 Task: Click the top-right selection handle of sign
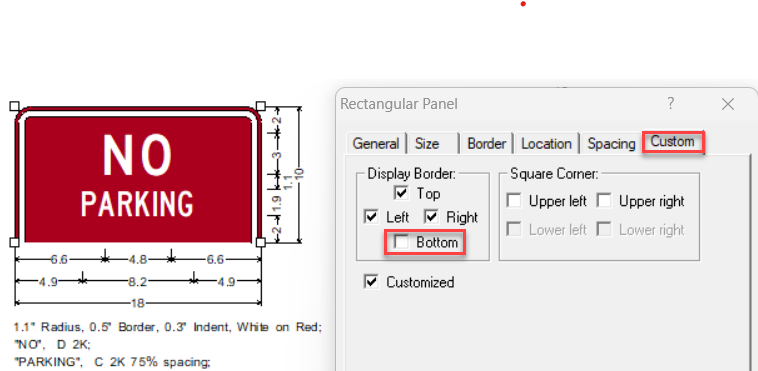pos(261,106)
